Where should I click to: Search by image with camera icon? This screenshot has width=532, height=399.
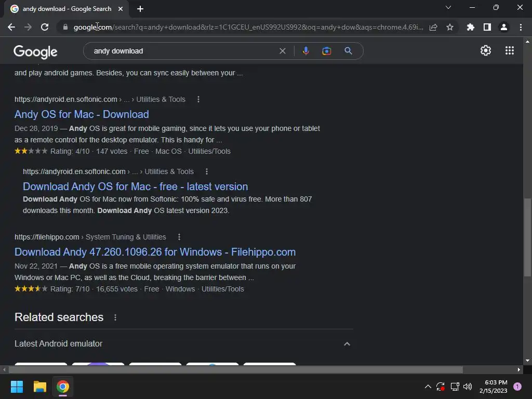click(x=326, y=51)
